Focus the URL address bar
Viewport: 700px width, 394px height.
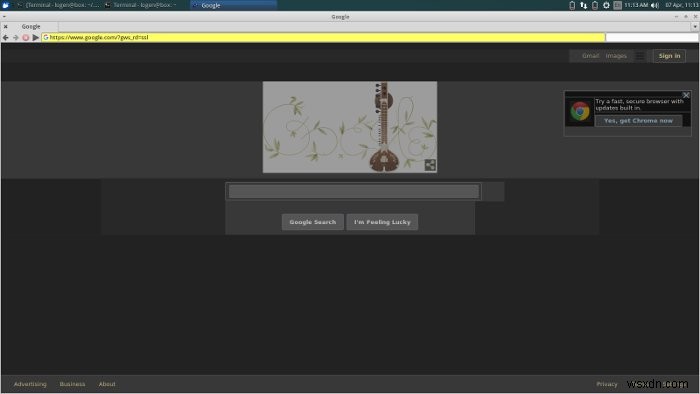(324, 37)
